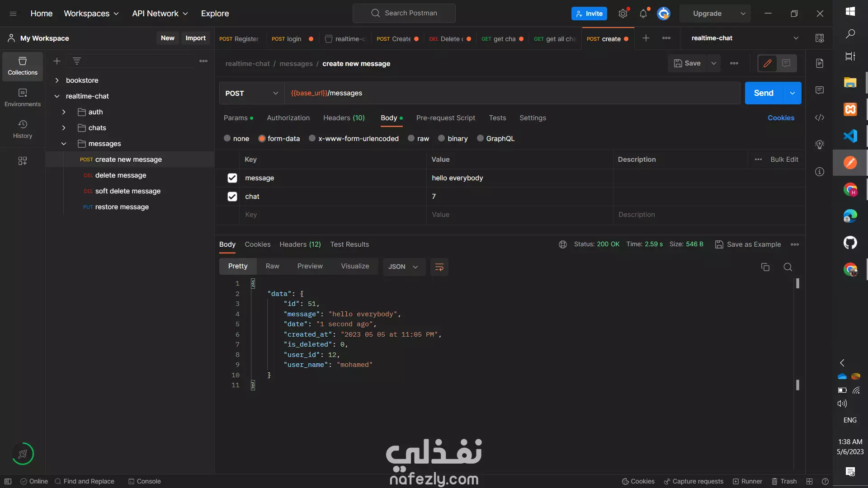Open the Upgrade dropdown arrow
Screen dimensions: 868x488
tap(743, 14)
